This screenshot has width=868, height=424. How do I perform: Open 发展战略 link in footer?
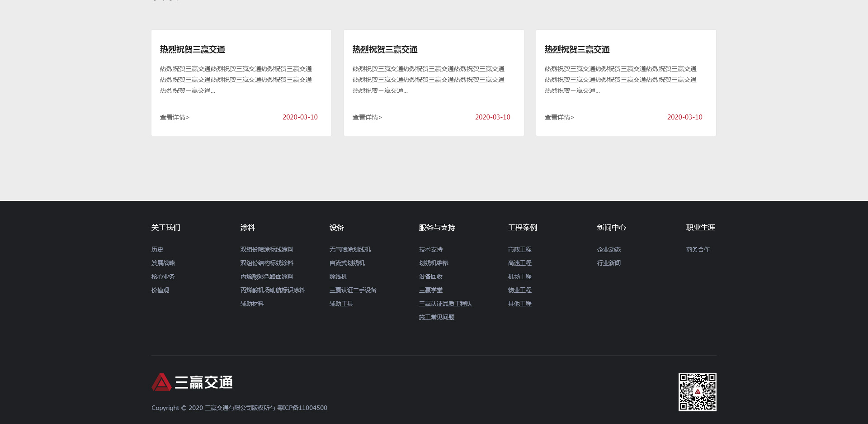click(x=163, y=263)
